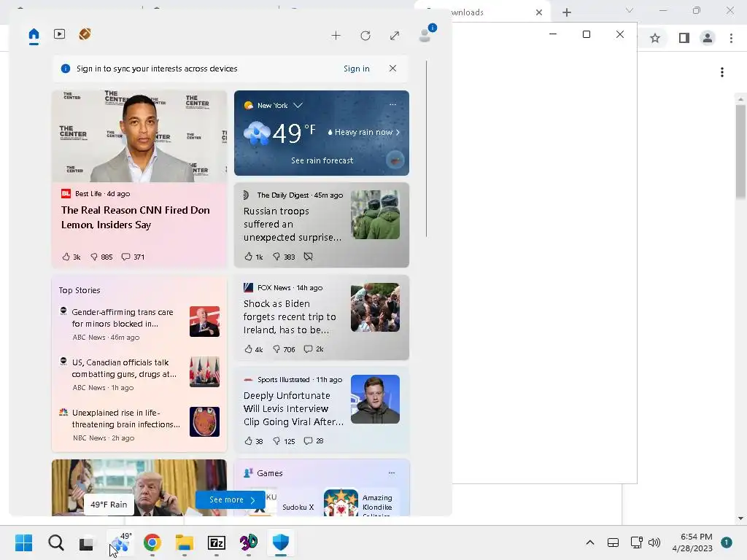747x560 pixels.
Task: Open Heavy rain now details
Action: coord(363,132)
